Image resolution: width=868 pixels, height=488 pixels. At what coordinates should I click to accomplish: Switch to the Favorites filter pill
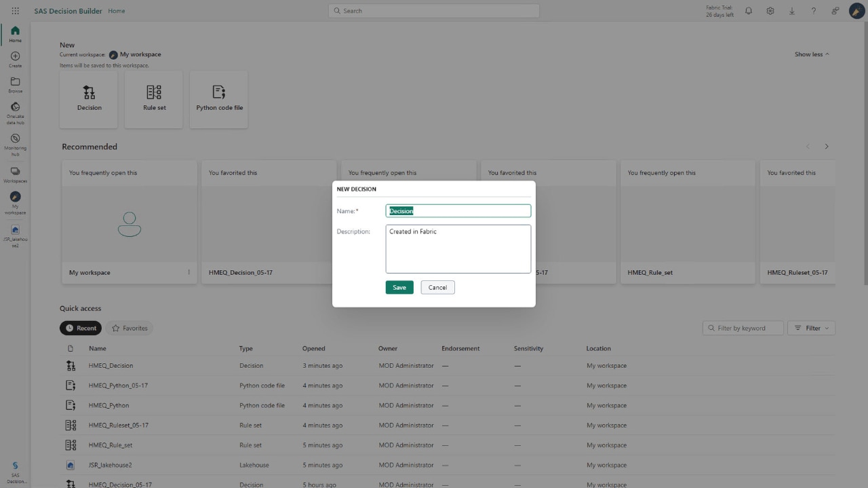point(129,328)
